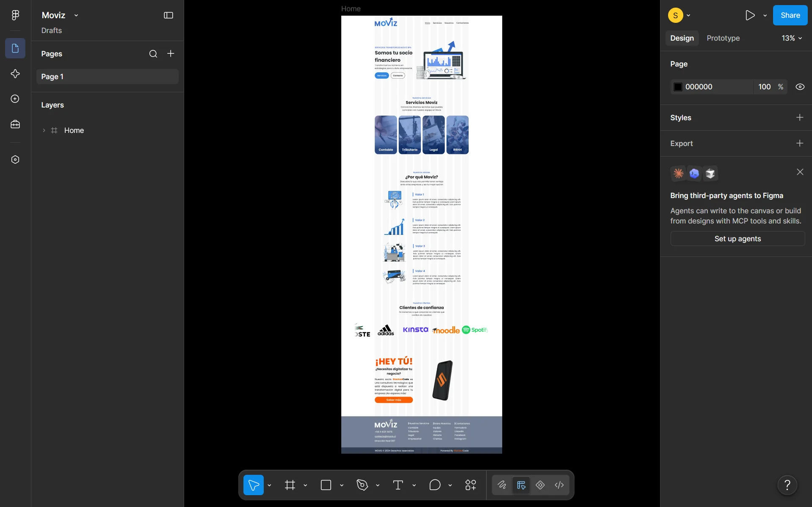Open presentation options chevron

tap(765, 15)
